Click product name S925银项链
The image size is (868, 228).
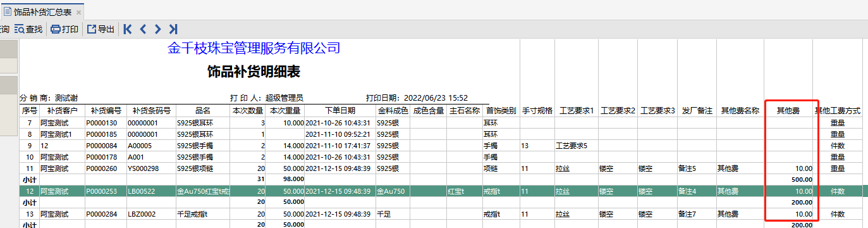195,168
